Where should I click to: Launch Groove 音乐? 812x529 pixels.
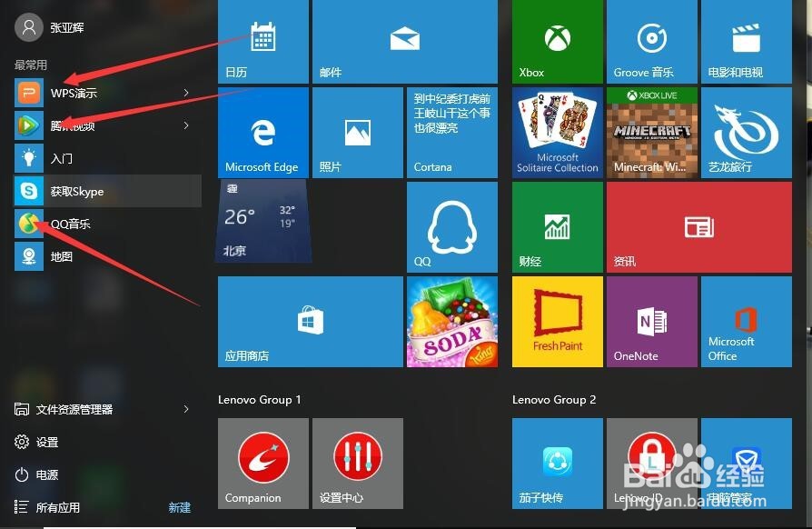click(x=651, y=41)
